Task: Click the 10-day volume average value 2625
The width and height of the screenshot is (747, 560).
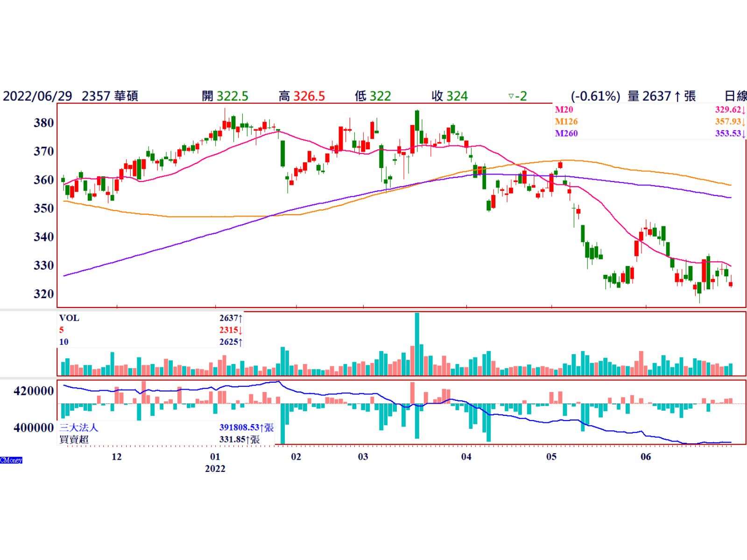Action: click(x=231, y=342)
